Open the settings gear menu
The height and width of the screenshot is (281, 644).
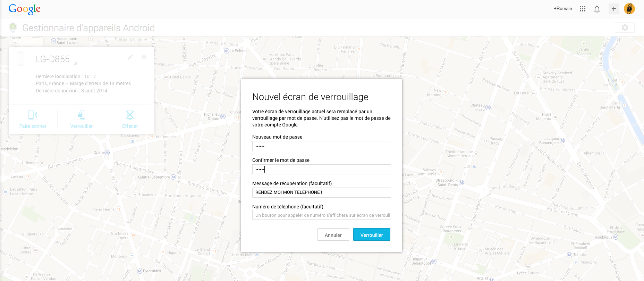coord(625,27)
